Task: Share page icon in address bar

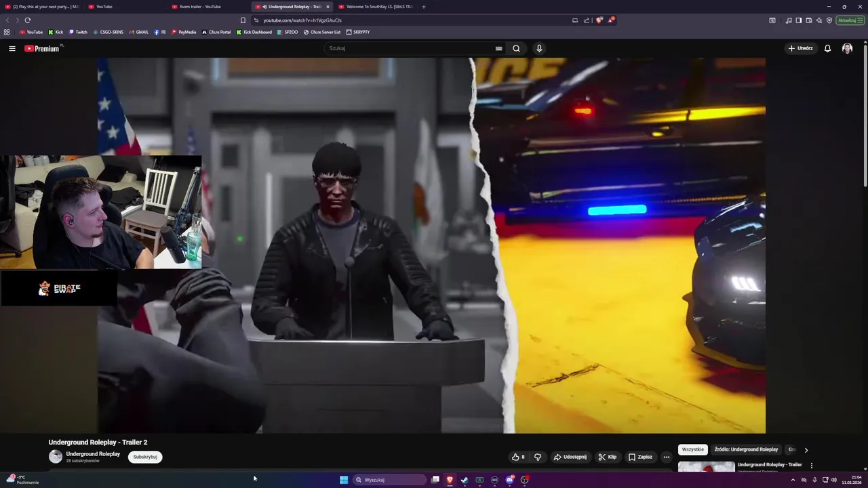Action: 587,20
